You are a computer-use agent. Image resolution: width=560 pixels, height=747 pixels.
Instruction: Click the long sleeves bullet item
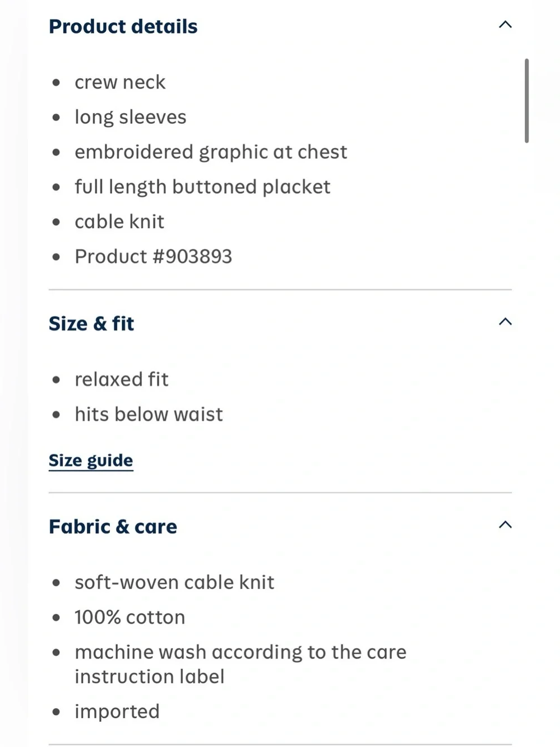pos(131,117)
